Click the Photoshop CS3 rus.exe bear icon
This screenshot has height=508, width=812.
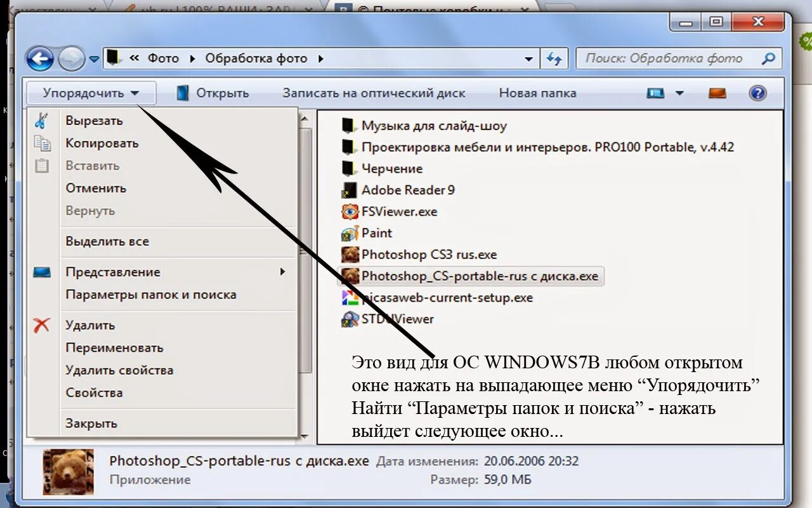350,255
